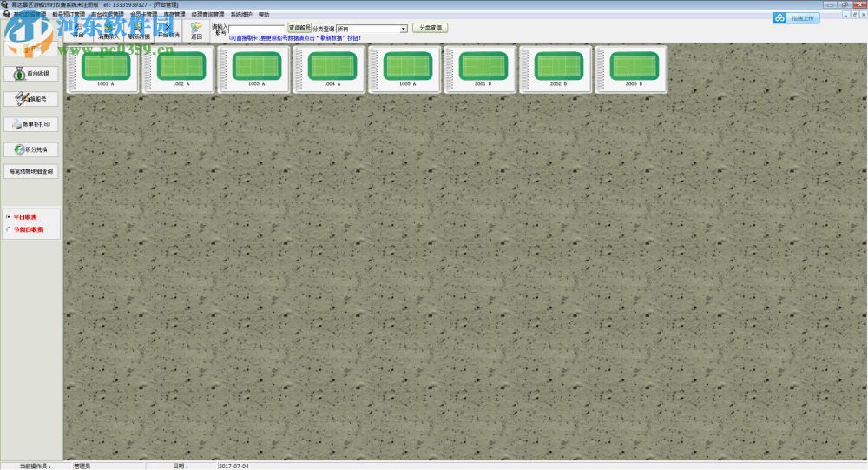Open the 系统维护 menu

[240, 15]
